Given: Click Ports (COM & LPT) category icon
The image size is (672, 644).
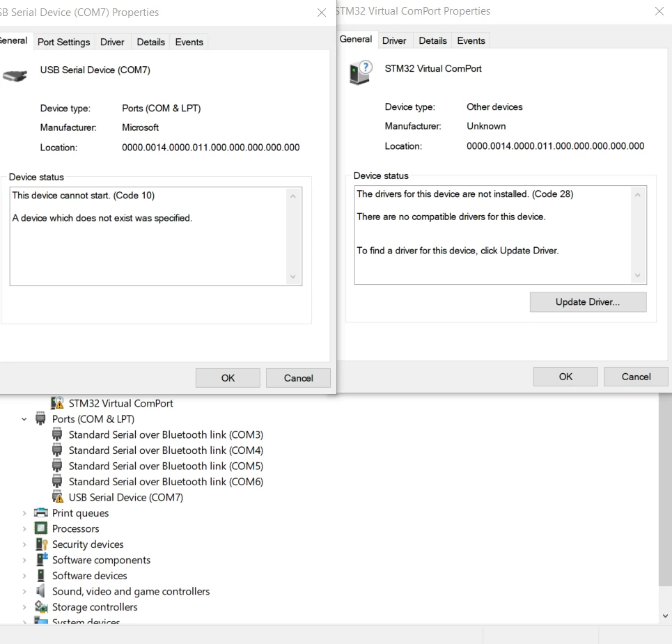Looking at the screenshot, I should [40, 418].
